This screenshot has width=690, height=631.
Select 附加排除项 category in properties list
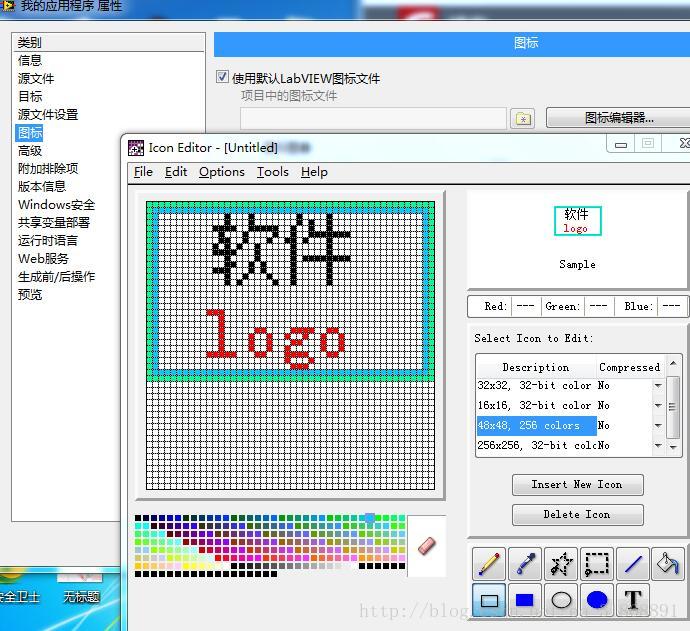click(48, 169)
